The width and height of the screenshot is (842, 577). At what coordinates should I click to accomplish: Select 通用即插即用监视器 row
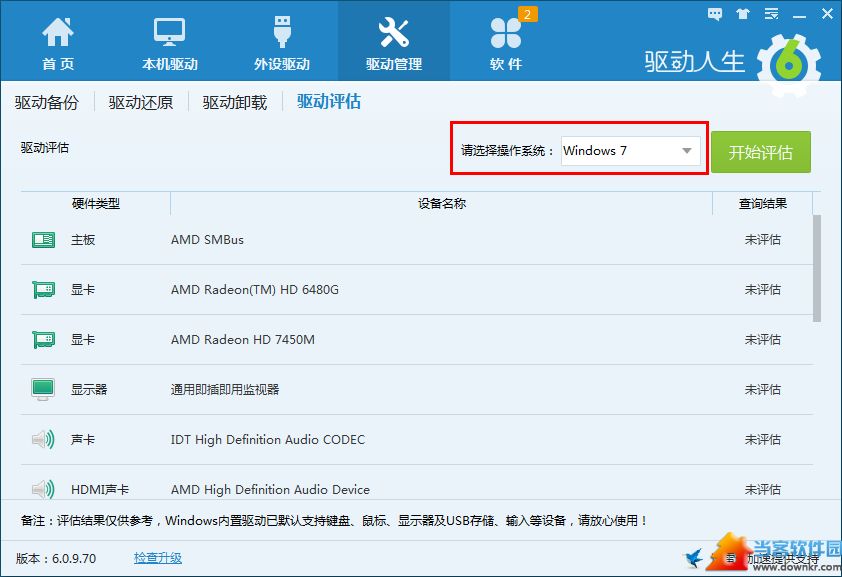pyautogui.click(x=417, y=390)
